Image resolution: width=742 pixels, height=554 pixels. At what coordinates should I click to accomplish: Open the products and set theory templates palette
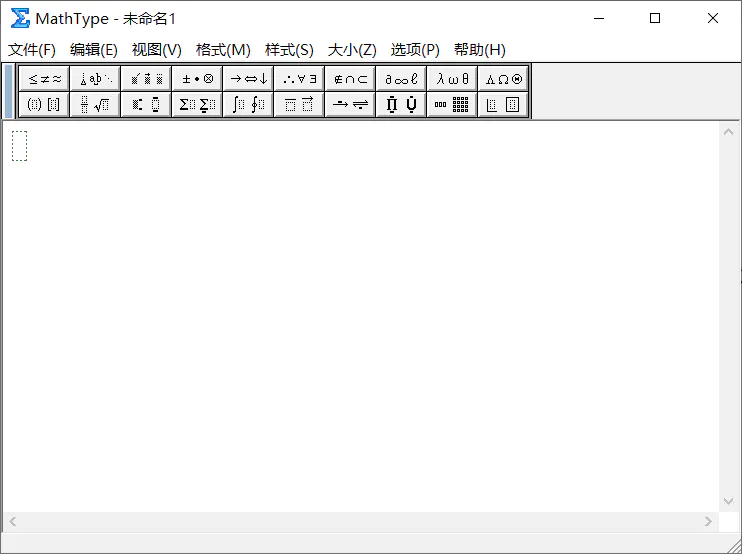point(402,104)
